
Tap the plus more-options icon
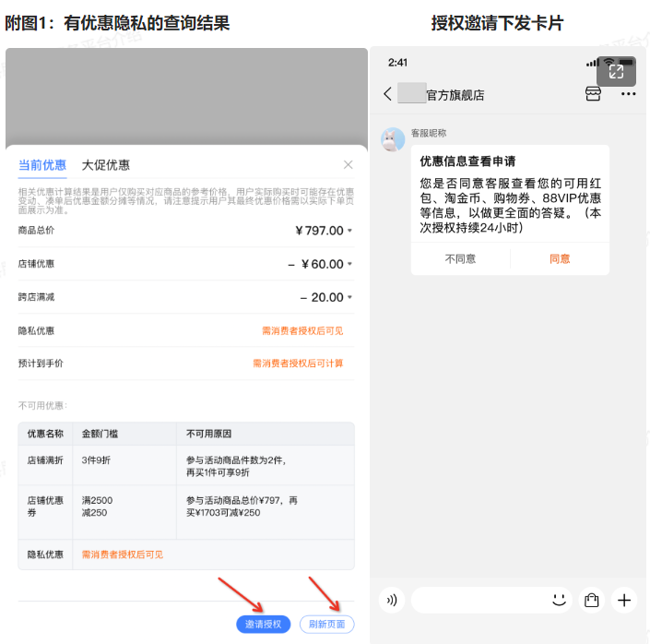pos(624,600)
